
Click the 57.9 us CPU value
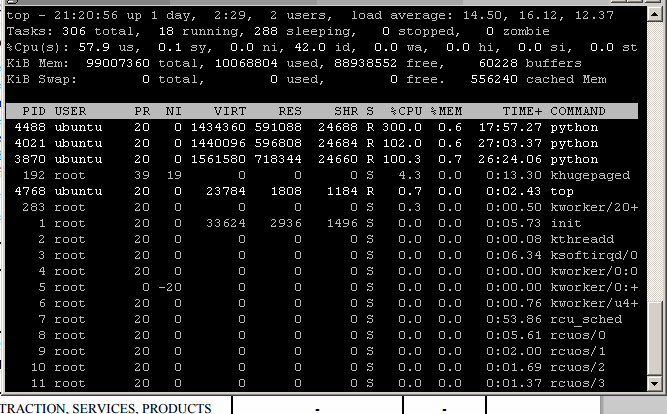94,48
